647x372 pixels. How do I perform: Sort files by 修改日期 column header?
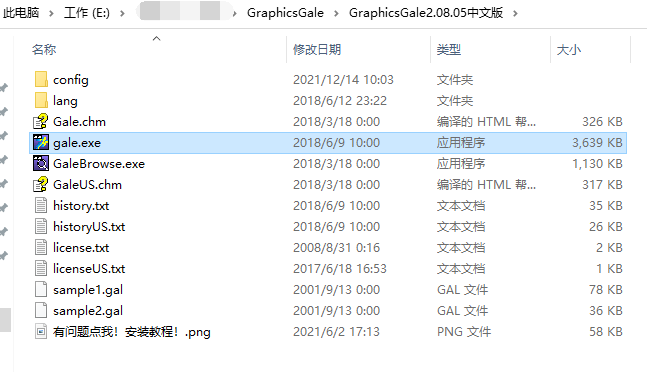click(317, 50)
